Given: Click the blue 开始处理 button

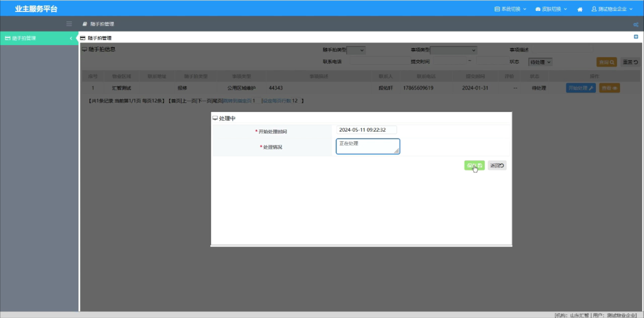Looking at the screenshot, I should tap(581, 88).
